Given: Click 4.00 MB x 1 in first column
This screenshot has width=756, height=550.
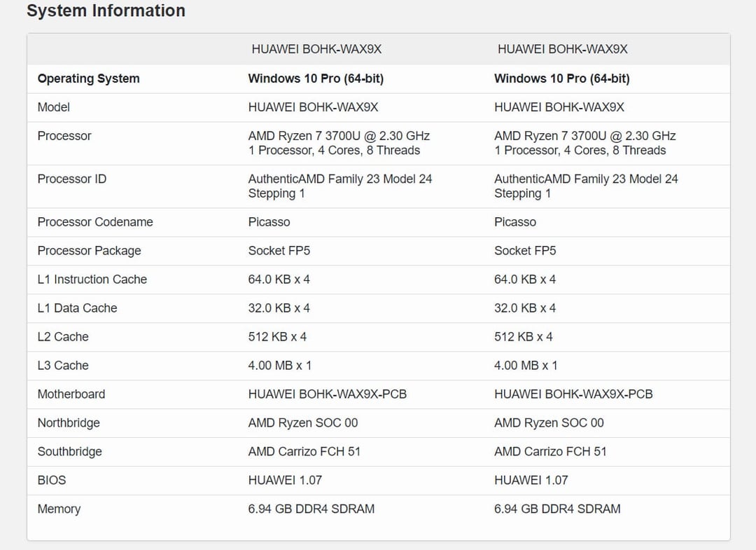Looking at the screenshot, I should tap(279, 366).
